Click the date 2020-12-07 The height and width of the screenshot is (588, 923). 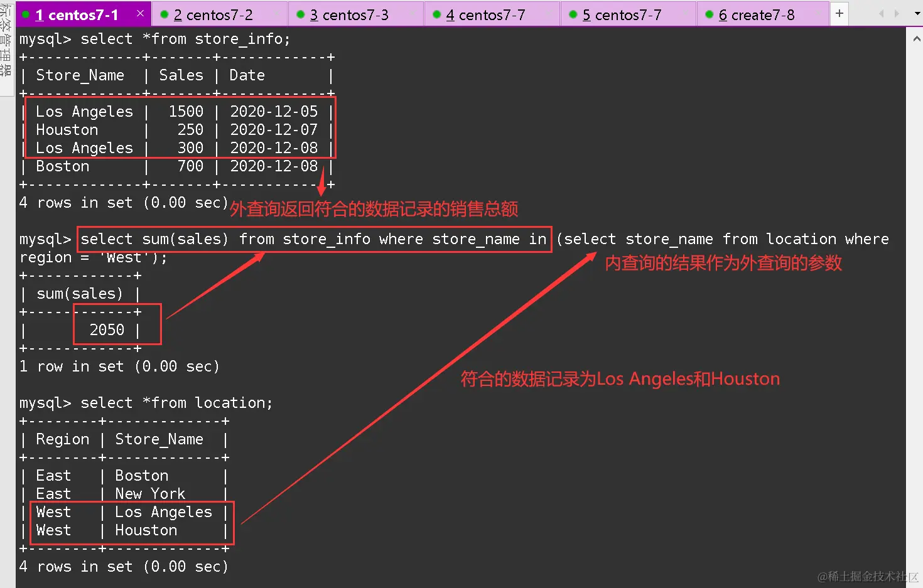click(x=274, y=130)
